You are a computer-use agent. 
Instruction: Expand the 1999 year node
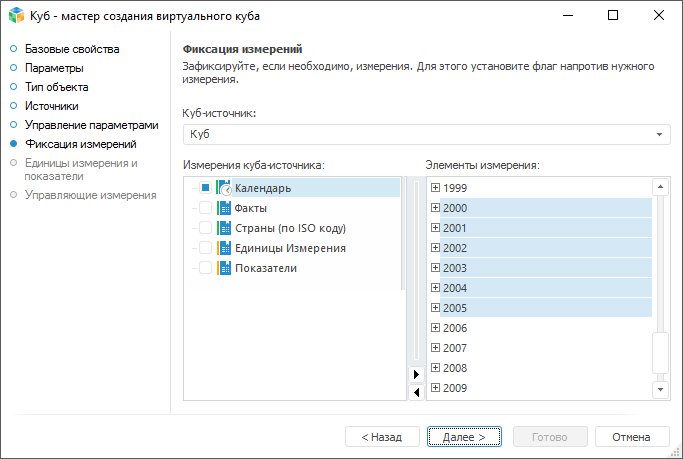coord(435,188)
